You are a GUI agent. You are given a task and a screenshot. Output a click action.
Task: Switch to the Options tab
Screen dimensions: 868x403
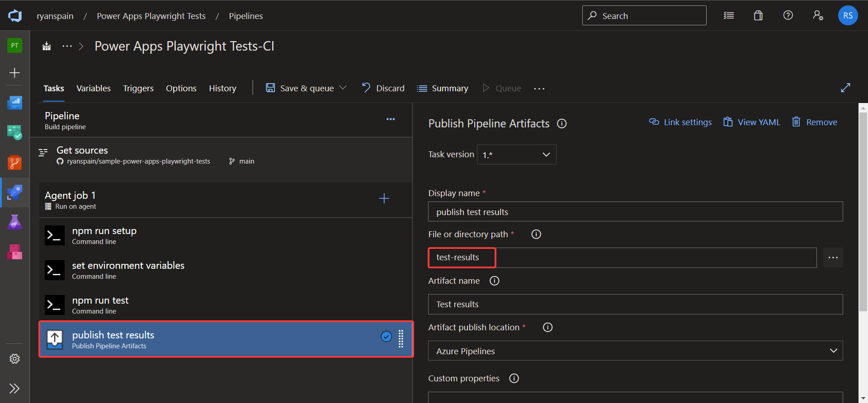(x=181, y=88)
